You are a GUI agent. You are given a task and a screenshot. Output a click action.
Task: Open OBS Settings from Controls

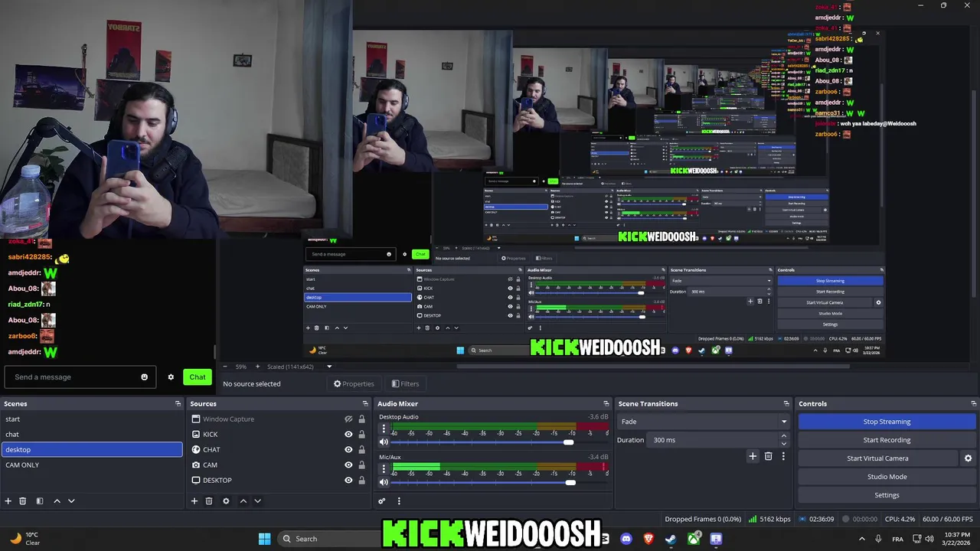[887, 495]
